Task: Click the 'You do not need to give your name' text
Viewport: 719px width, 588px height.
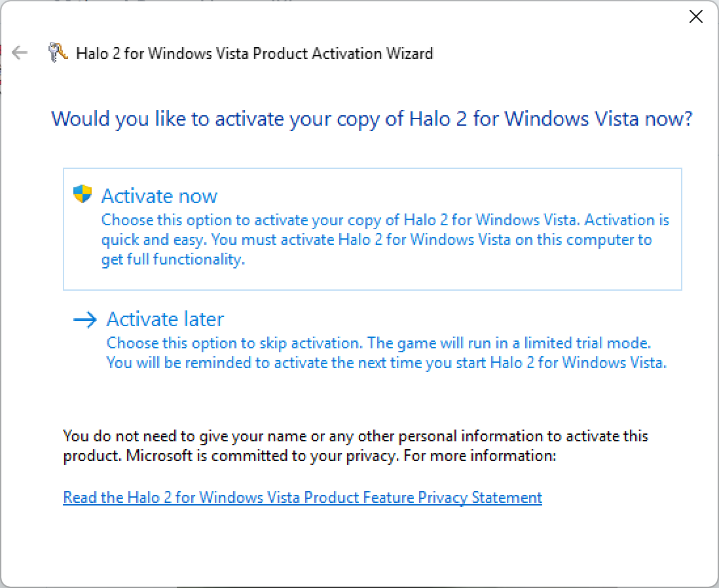Action: point(356,436)
